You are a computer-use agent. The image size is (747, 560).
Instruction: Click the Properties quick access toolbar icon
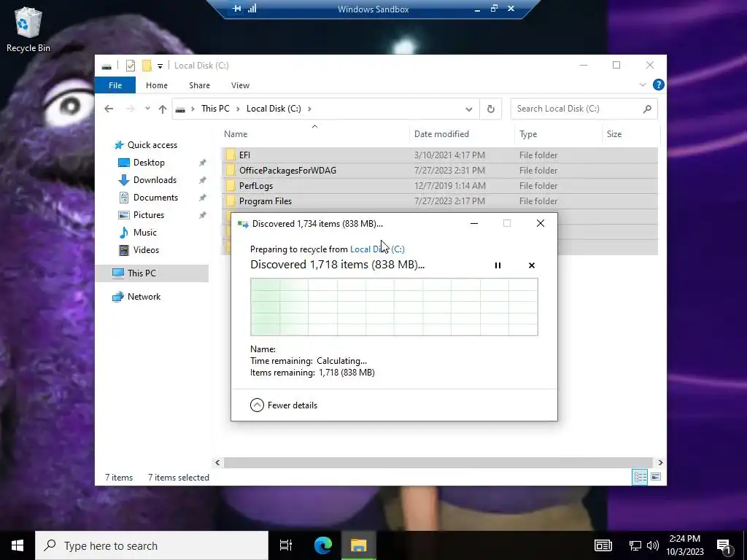[131, 66]
